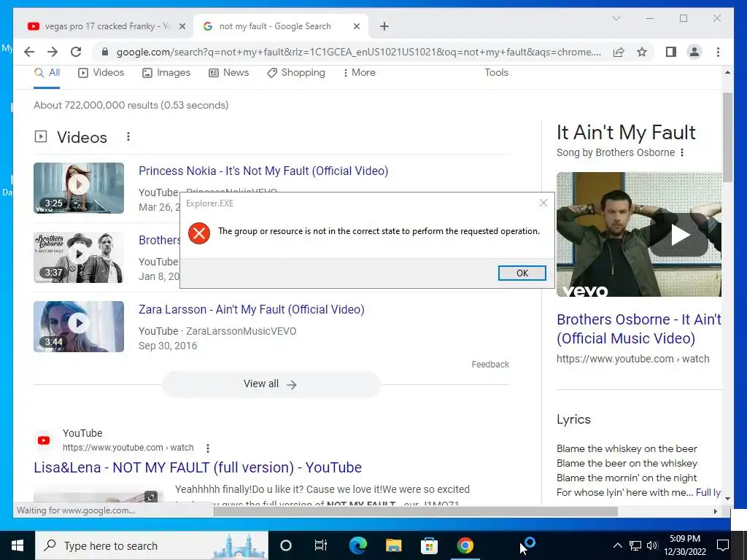Open the clock showing 5:09 PM
Image resolution: width=747 pixels, height=560 pixels.
[684, 545]
